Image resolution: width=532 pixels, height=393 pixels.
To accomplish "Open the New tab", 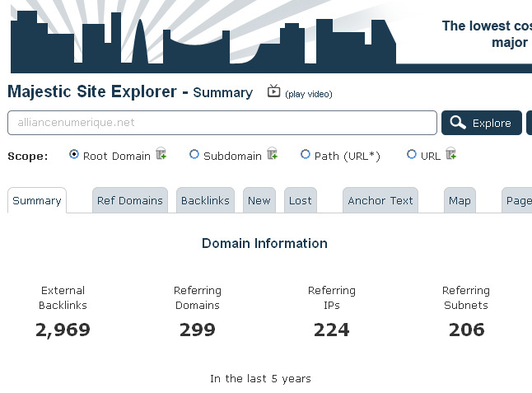I will click(259, 200).
